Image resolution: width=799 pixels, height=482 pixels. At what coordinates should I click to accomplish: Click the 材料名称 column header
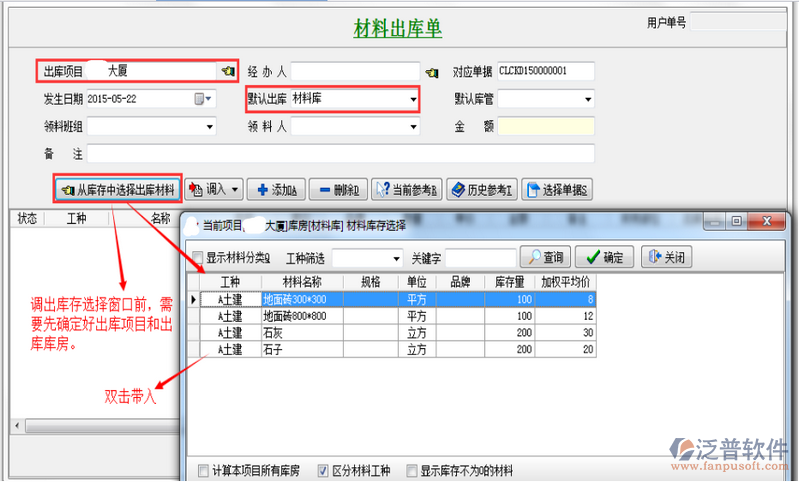[302, 282]
